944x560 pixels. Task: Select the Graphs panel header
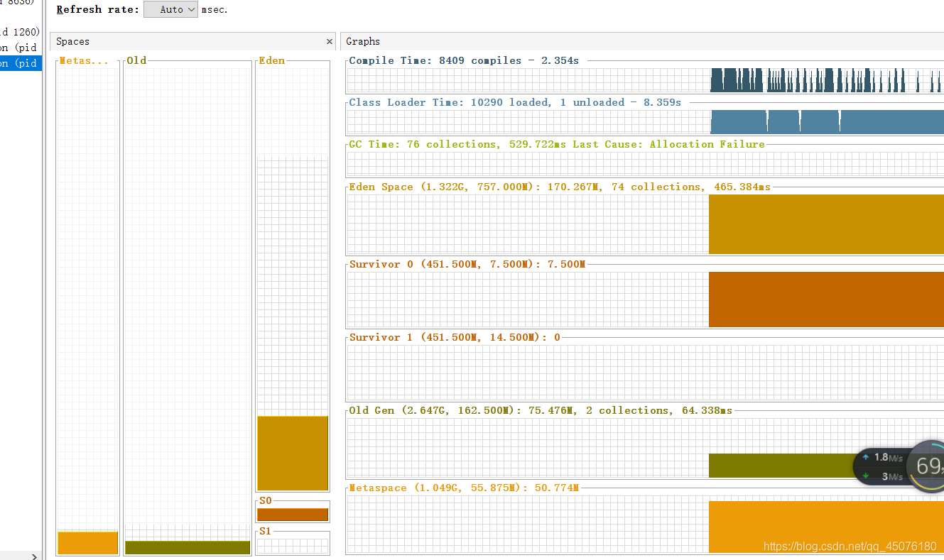point(642,41)
